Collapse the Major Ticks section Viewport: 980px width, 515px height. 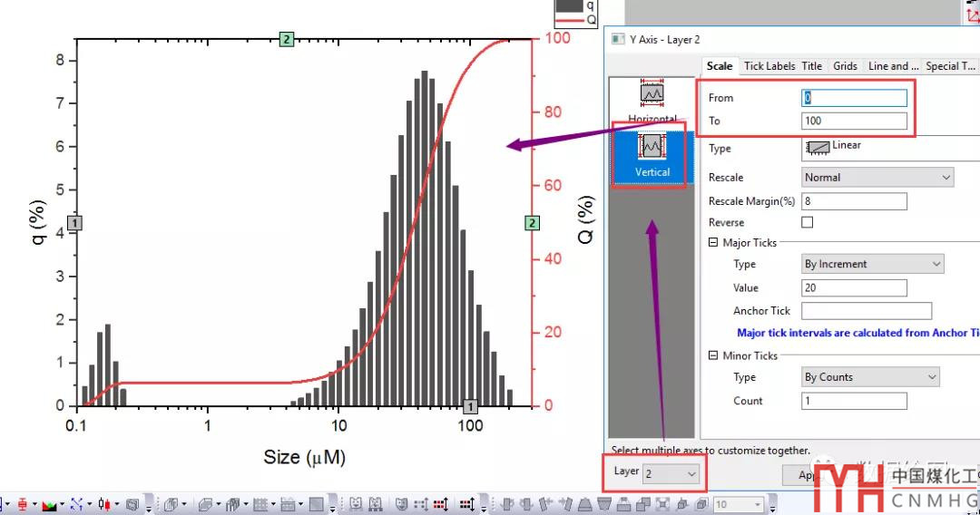pos(713,242)
